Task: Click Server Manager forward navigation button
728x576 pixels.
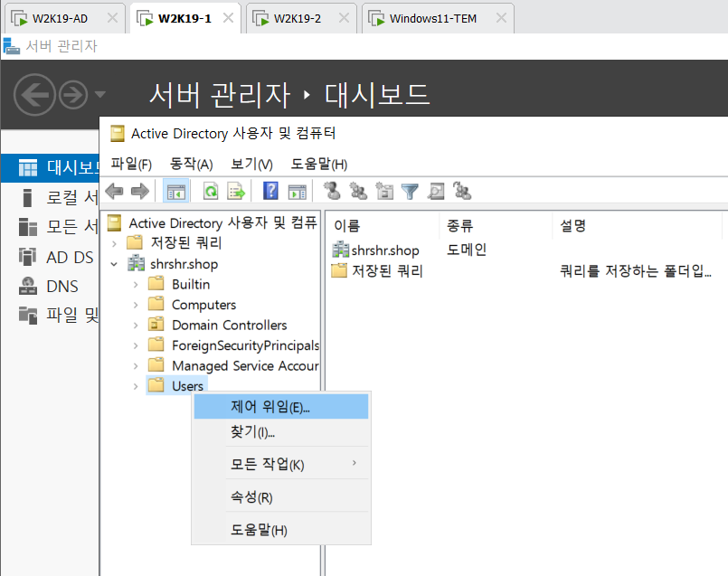Action: click(x=73, y=95)
